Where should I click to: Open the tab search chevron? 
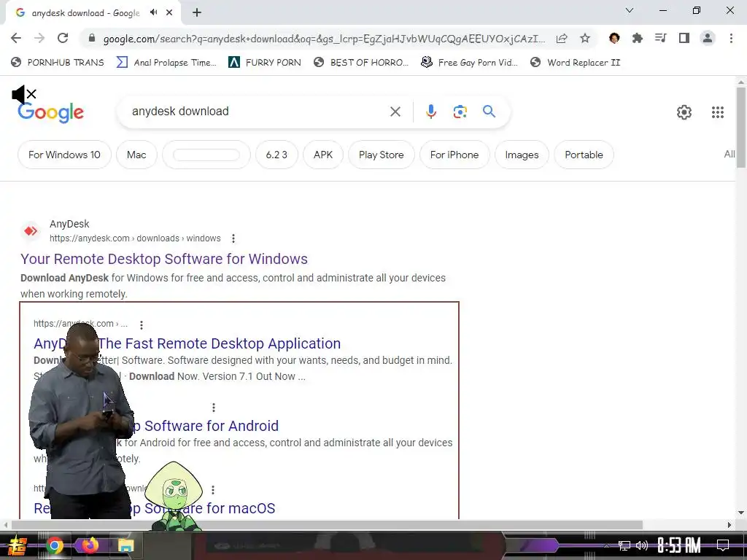(630, 10)
